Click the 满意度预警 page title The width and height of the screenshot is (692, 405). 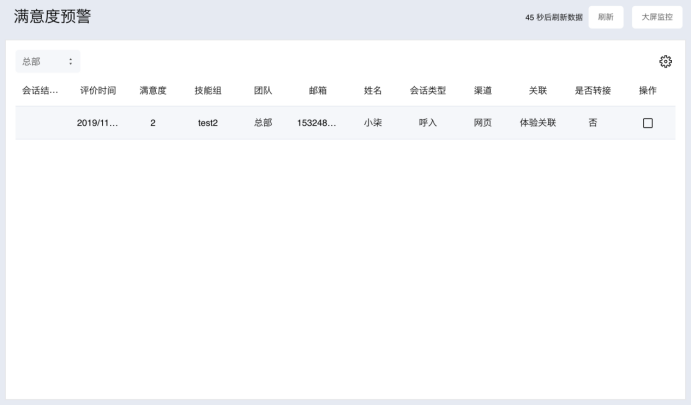[x=52, y=17]
